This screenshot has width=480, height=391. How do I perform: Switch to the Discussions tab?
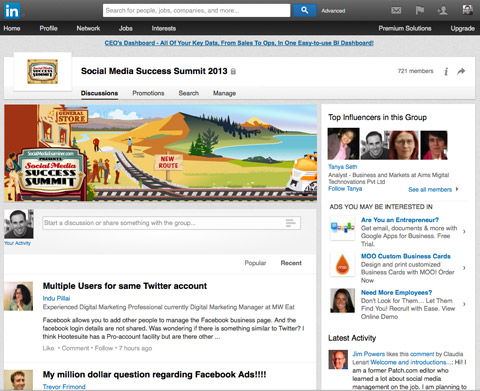(x=99, y=93)
